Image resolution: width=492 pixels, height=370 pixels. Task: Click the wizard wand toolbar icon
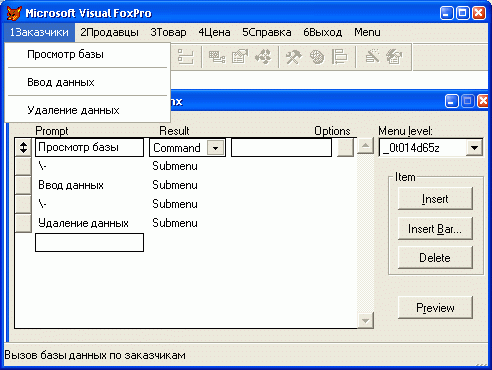pos(372,57)
